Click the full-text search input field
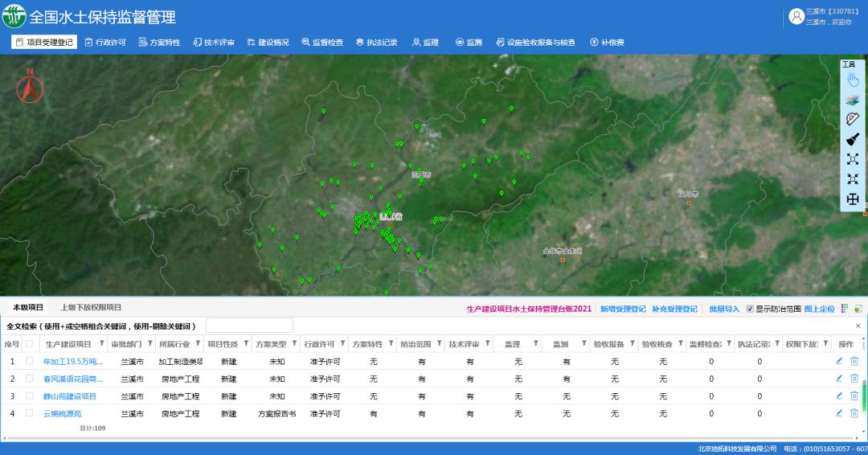The image size is (868, 455). pyautogui.click(x=249, y=326)
